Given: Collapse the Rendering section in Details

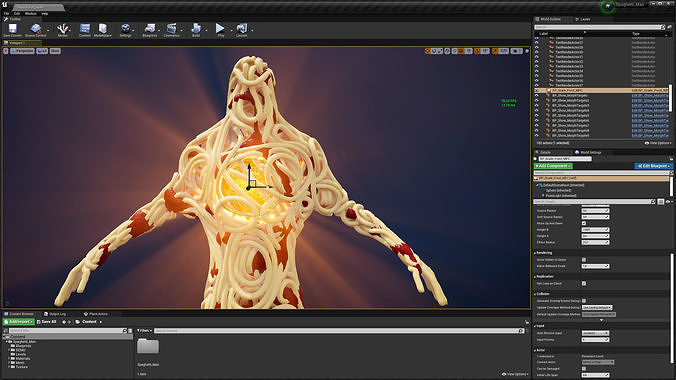Looking at the screenshot, I should [535, 253].
